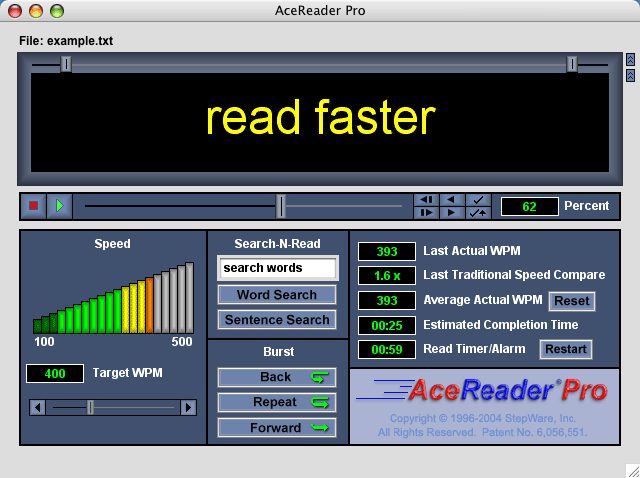Screen dimensions: 640x478
Task: Click the plain checkmark icon
Action: 479,200
